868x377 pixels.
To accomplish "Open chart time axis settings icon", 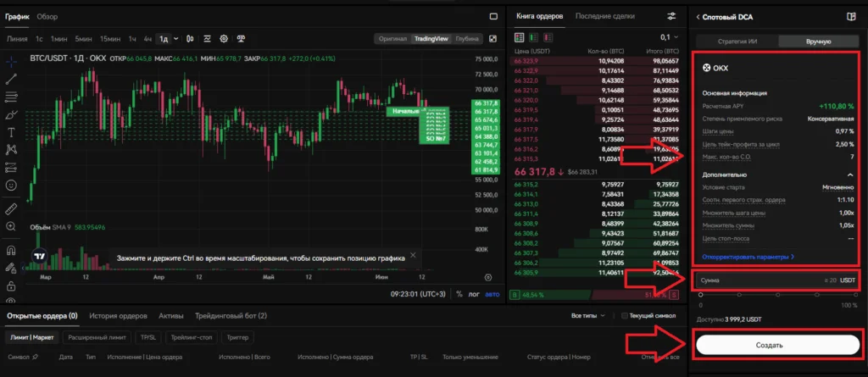I will click(x=487, y=277).
